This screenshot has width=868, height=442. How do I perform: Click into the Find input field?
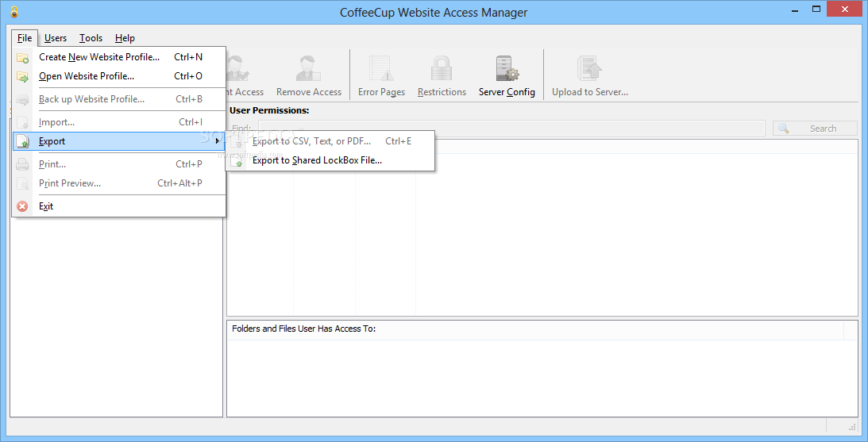click(x=511, y=129)
